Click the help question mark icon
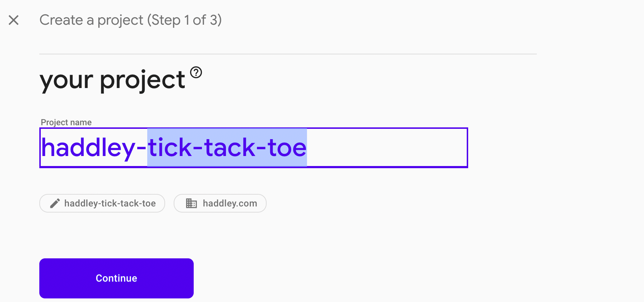This screenshot has width=644, height=302. pyautogui.click(x=196, y=73)
